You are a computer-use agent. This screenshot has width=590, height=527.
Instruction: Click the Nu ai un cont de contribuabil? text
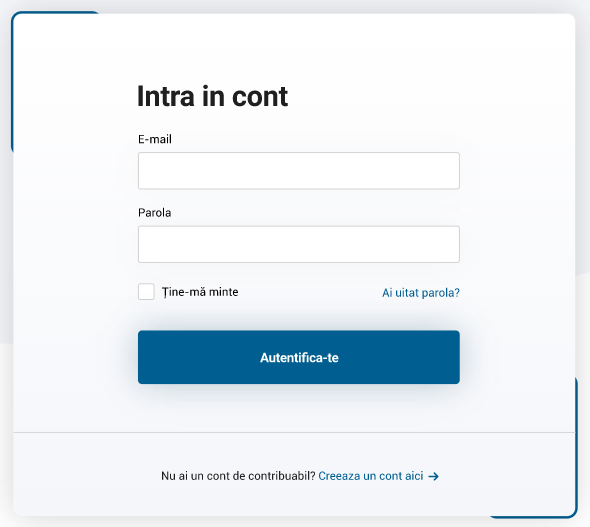tap(238, 476)
